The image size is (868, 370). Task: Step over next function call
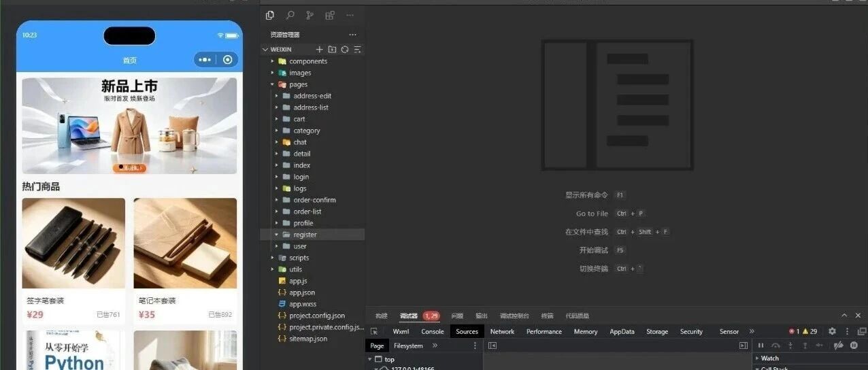(775, 346)
